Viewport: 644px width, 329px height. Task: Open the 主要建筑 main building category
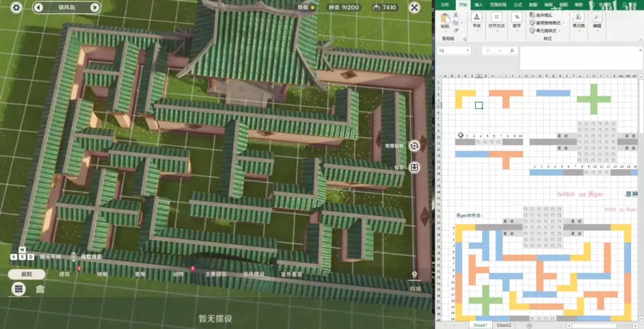215,274
